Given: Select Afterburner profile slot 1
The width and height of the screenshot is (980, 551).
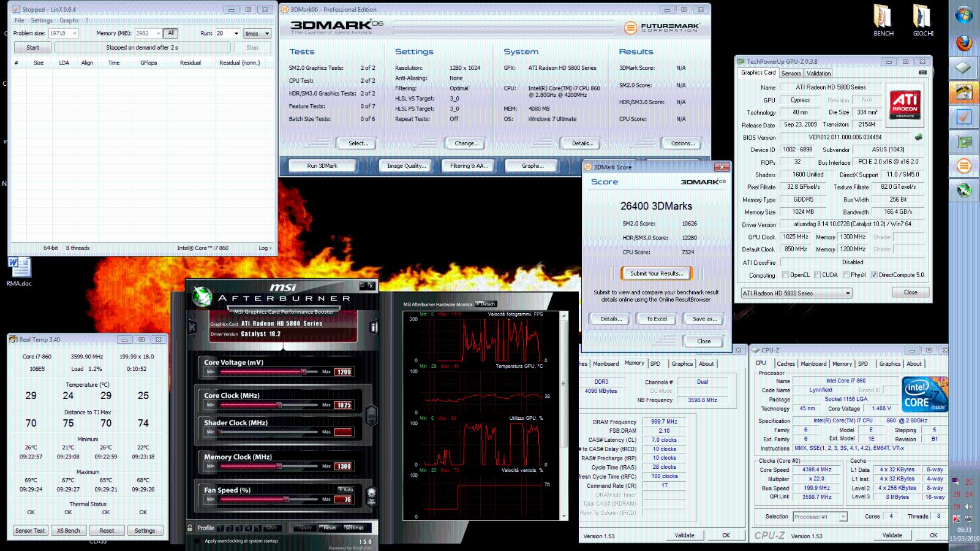Looking at the screenshot, I should coord(221,528).
